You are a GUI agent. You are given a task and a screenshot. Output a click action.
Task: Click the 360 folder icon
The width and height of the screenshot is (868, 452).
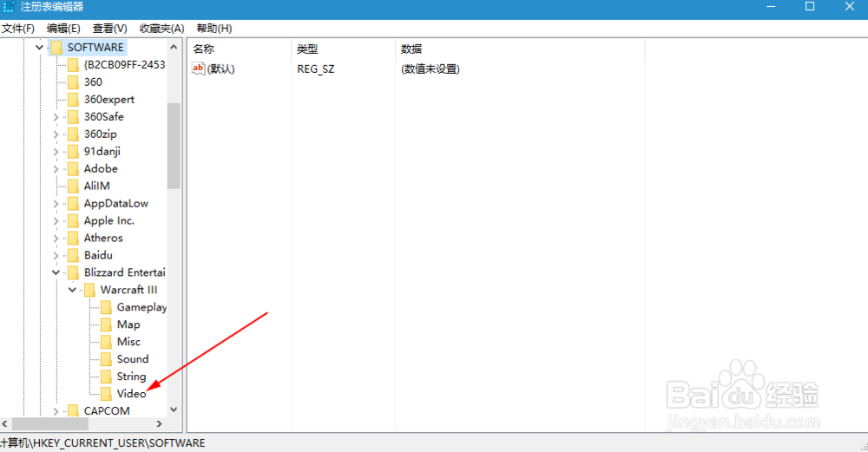point(73,82)
